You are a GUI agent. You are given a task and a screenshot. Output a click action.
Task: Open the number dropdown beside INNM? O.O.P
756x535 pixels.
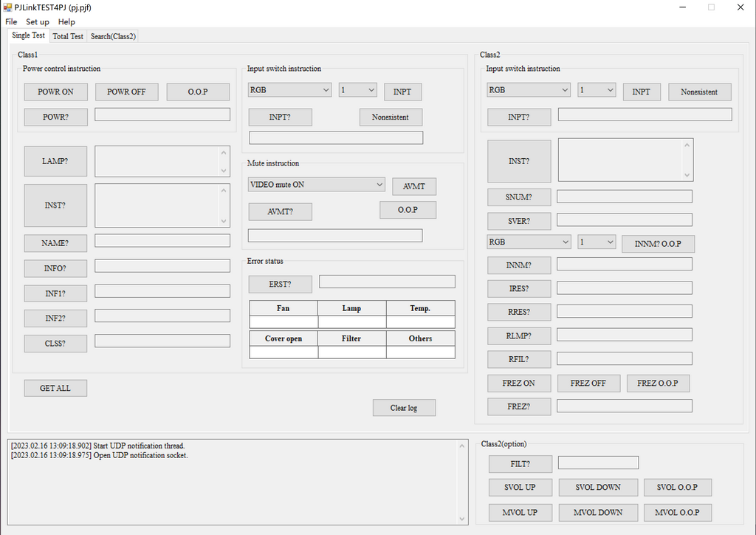pos(597,242)
